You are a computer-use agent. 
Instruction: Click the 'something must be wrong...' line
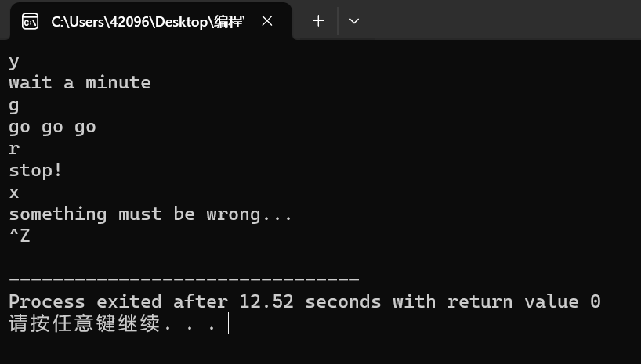tap(150, 214)
